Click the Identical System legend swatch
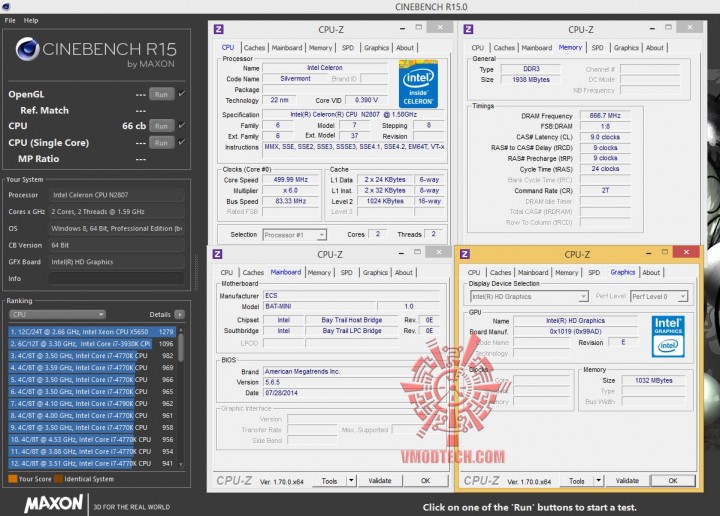The width and height of the screenshot is (720, 516). [x=58, y=479]
